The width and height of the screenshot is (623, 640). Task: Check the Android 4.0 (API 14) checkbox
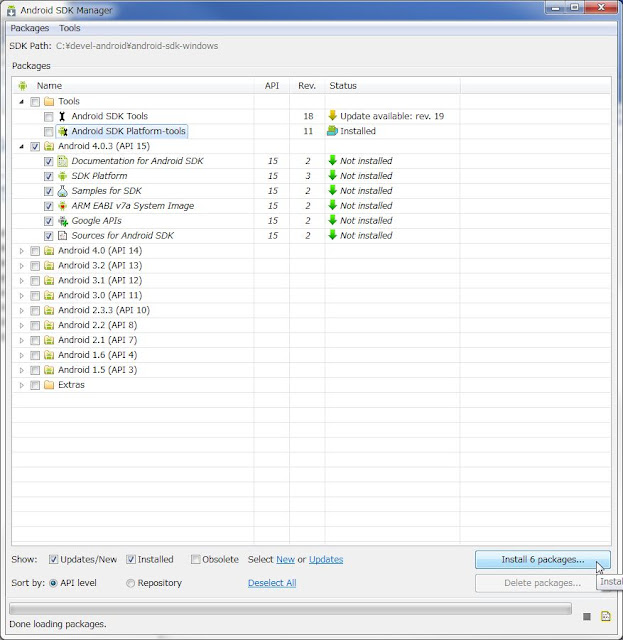click(x=35, y=251)
